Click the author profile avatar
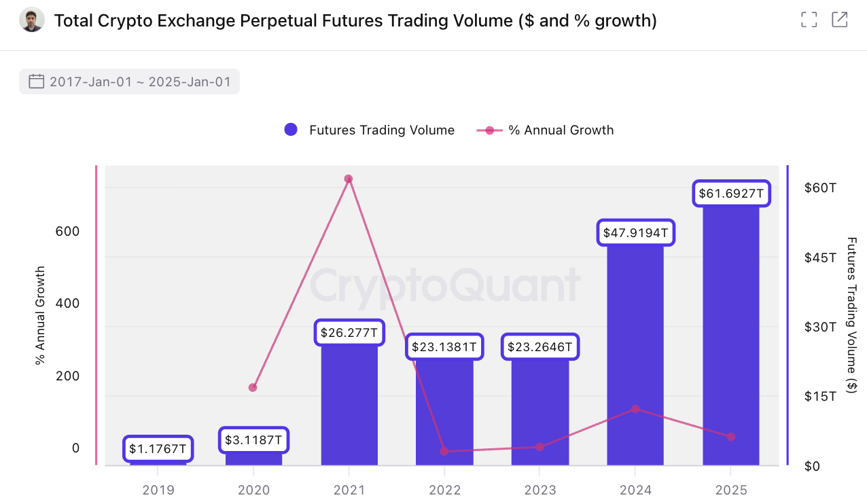The height and width of the screenshot is (504, 867). click(x=32, y=20)
